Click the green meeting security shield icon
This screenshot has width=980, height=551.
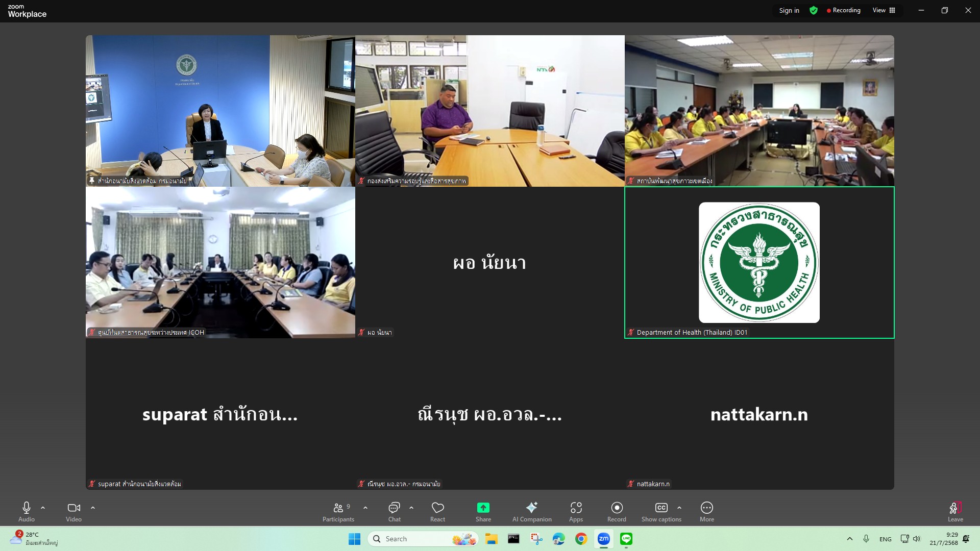pyautogui.click(x=814, y=10)
